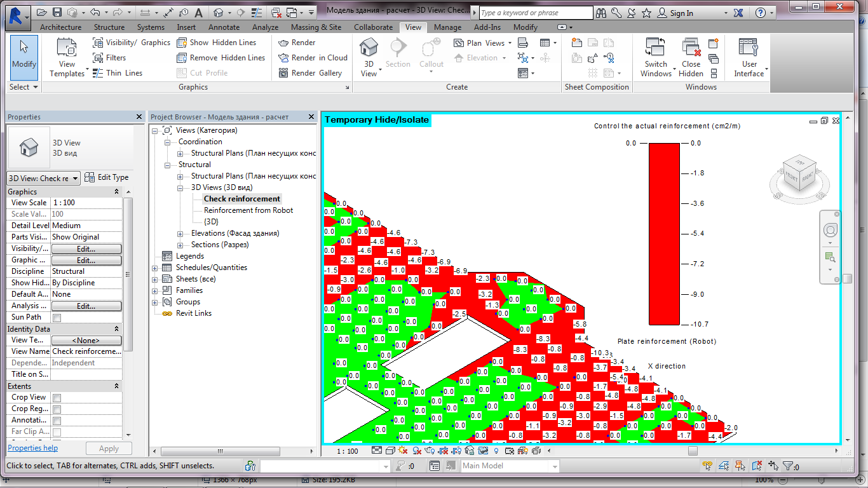Open the Manage tab

pyautogui.click(x=447, y=27)
